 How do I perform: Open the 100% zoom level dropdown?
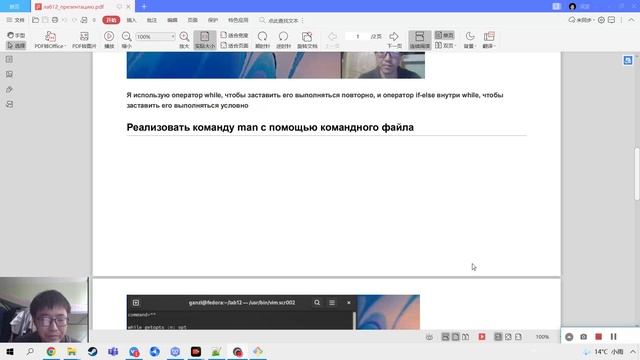155,37
